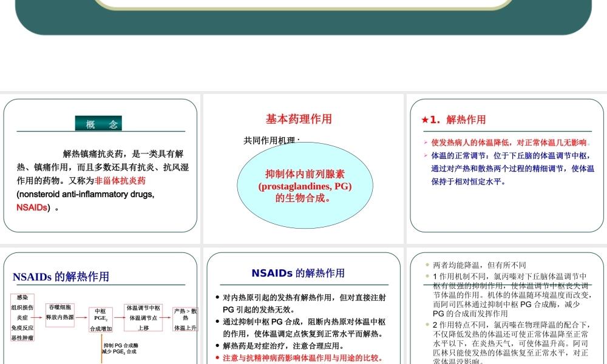Select the 产热 > 散热 体温上升 box
The height and width of the screenshot is (364, 607).
pyautogui.click(x=184, y=318)
